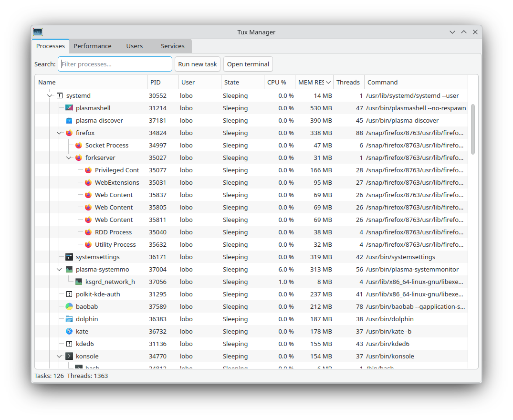Click the dolphin folder icon
The width and height of the screenshot is (513, 420).
tap(69, 319)
